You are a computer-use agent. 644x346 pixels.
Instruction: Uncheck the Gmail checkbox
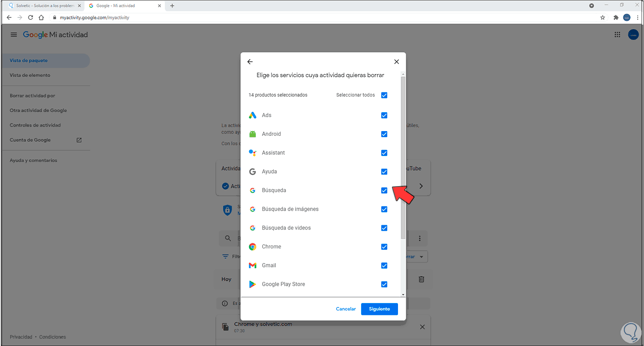click(x=384, y=266)
